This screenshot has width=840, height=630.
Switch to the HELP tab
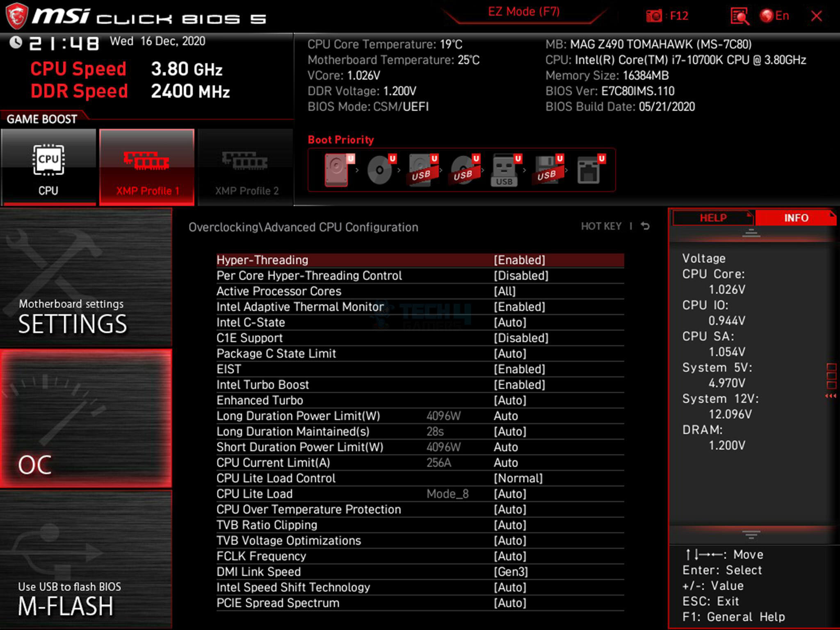point(713,218)
